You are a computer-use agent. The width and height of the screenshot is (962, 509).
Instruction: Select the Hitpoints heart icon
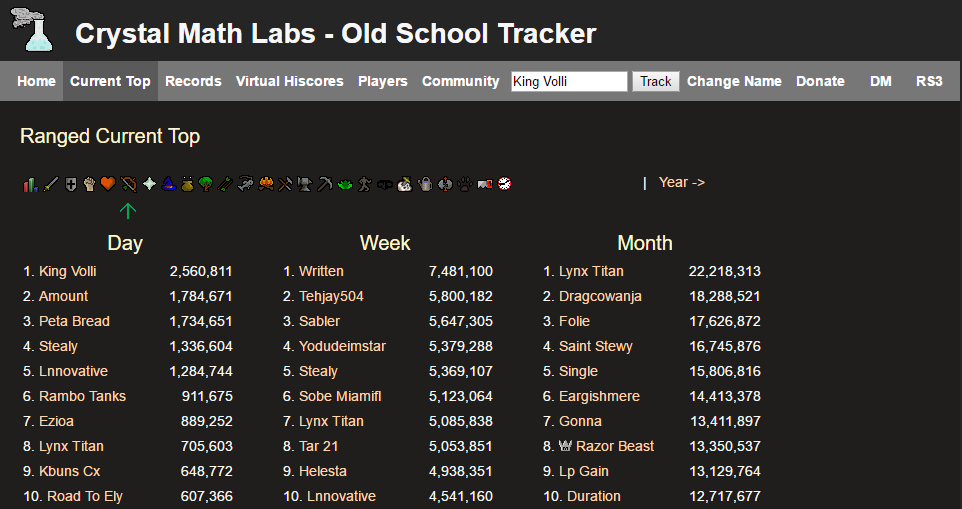click(x=108, y=184)
